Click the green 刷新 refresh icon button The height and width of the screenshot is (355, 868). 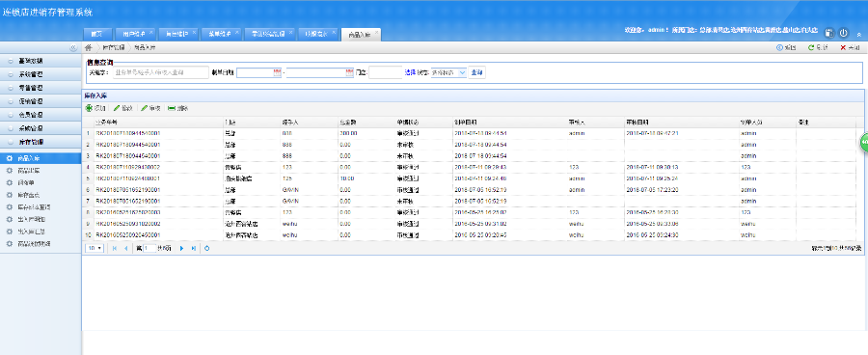tap(811, 47)
